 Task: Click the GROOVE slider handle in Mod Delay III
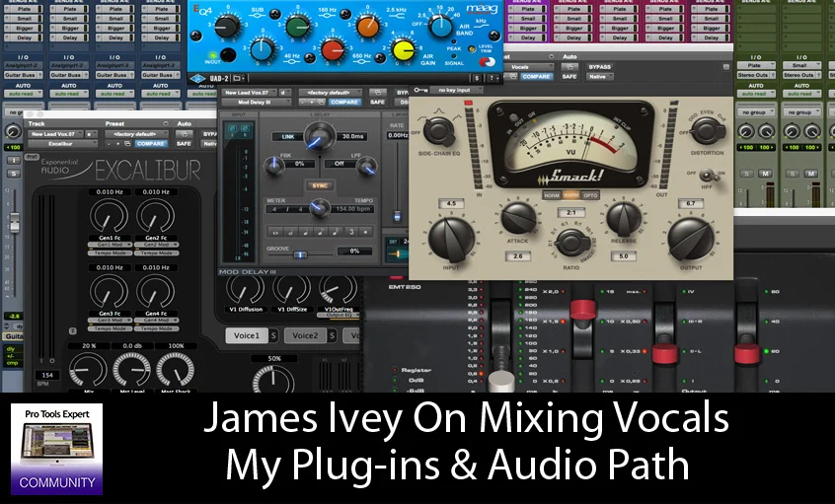click(x=300, y=254)
